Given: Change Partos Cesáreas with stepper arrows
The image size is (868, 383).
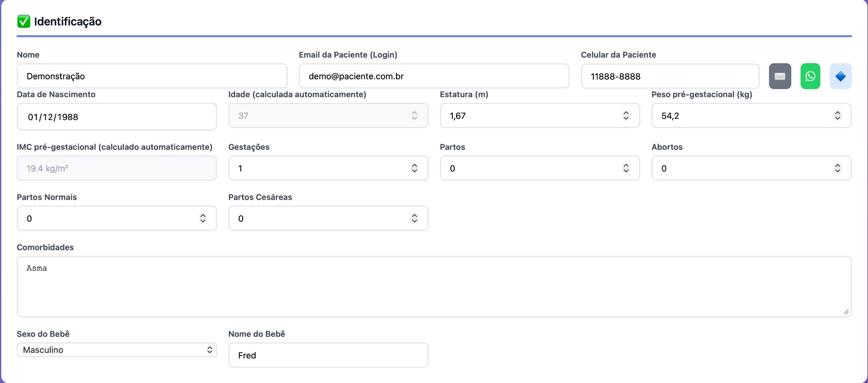Looking at the screenshot, I should (x=415, y=218).
